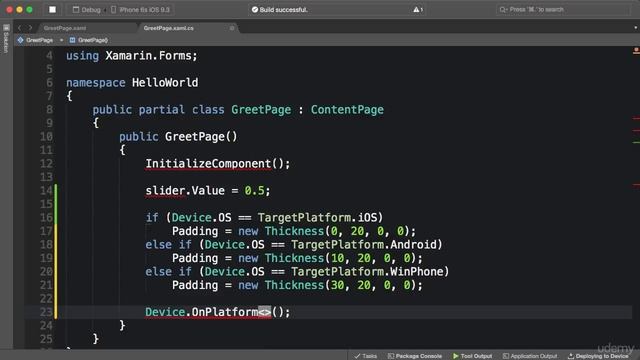Click the InitializeComponent call on line 12
The height and width of the screenshot is (360, 640).
click(208, 164)
